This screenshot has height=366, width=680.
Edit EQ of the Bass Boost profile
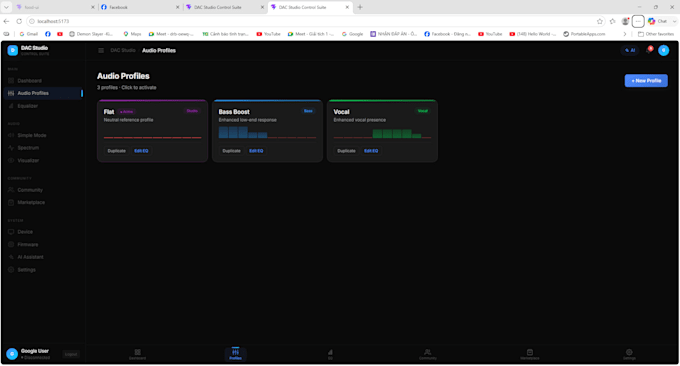point(256,151)
